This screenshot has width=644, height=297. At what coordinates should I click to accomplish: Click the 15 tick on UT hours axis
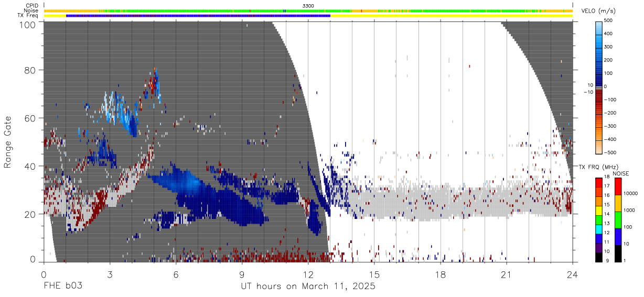(374, 274)
